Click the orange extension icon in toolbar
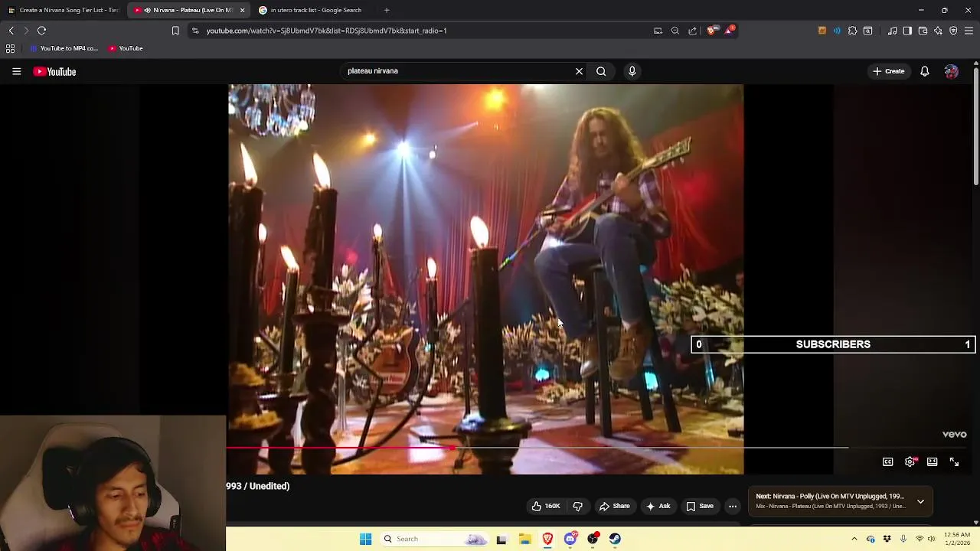 click(822, 31)
